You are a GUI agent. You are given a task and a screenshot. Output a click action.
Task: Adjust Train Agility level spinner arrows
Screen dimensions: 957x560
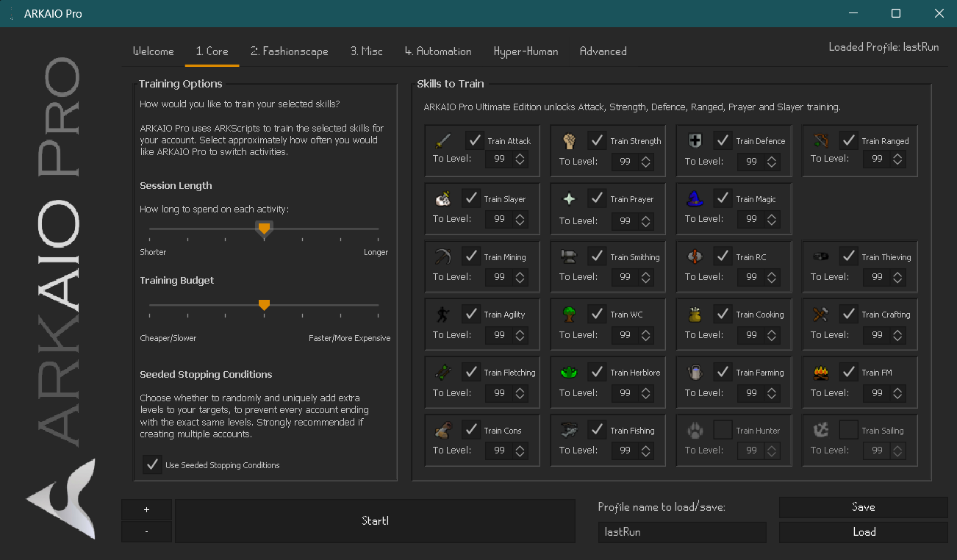(520, 335)
